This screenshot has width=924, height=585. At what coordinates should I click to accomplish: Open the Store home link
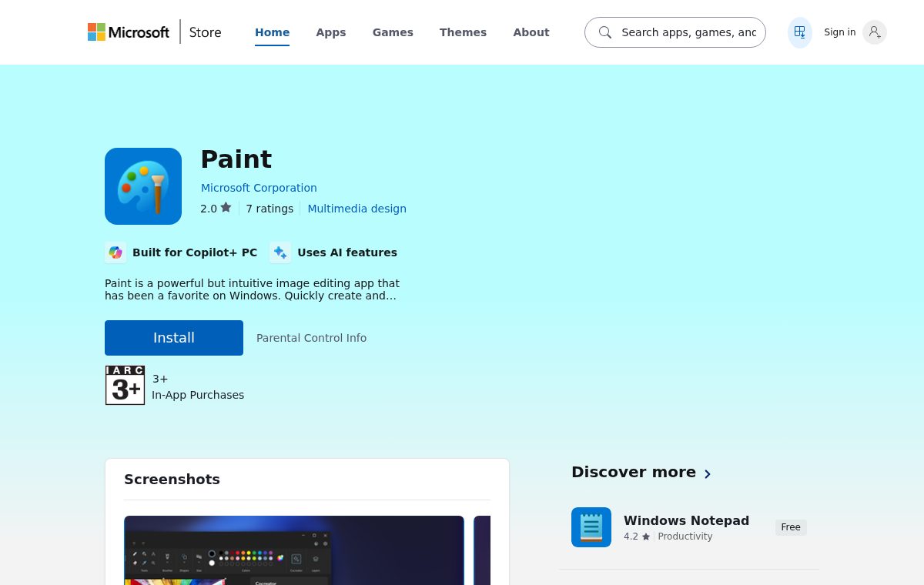[x=206, y=32]
